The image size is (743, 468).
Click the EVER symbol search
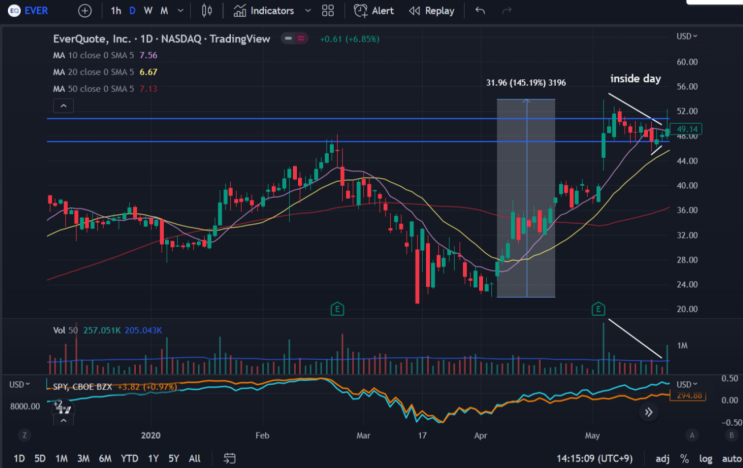(28, 10)
